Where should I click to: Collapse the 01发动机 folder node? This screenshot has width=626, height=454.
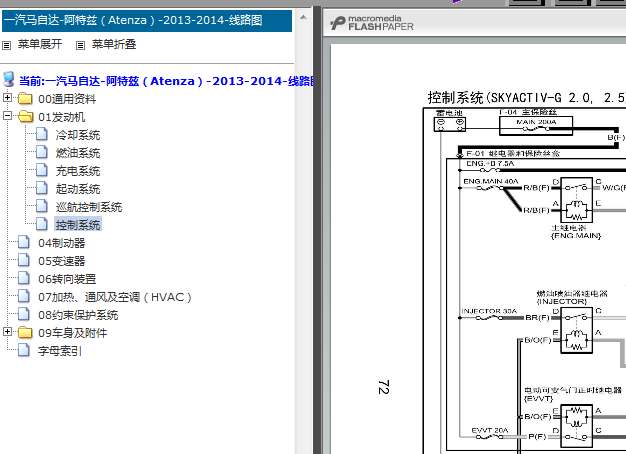pos(7,115)
